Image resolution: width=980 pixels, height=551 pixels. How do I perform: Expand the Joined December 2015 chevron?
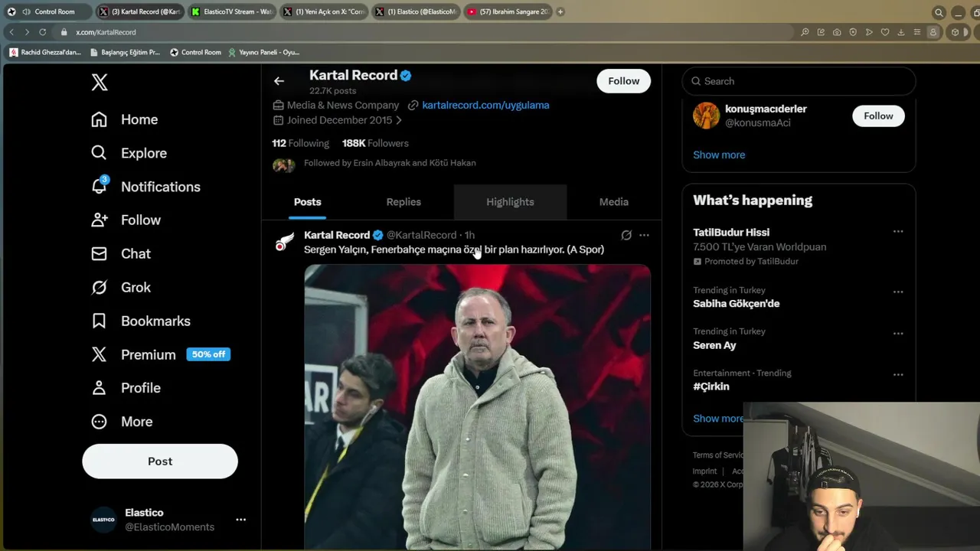pos(399,120)
